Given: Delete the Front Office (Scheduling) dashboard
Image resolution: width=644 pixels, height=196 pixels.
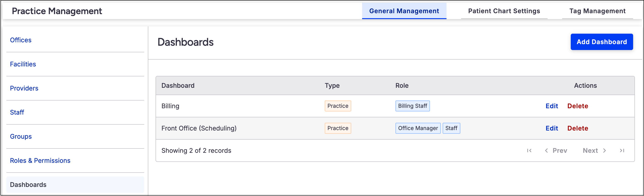Looking at the screenshot, I should (578, 128).
